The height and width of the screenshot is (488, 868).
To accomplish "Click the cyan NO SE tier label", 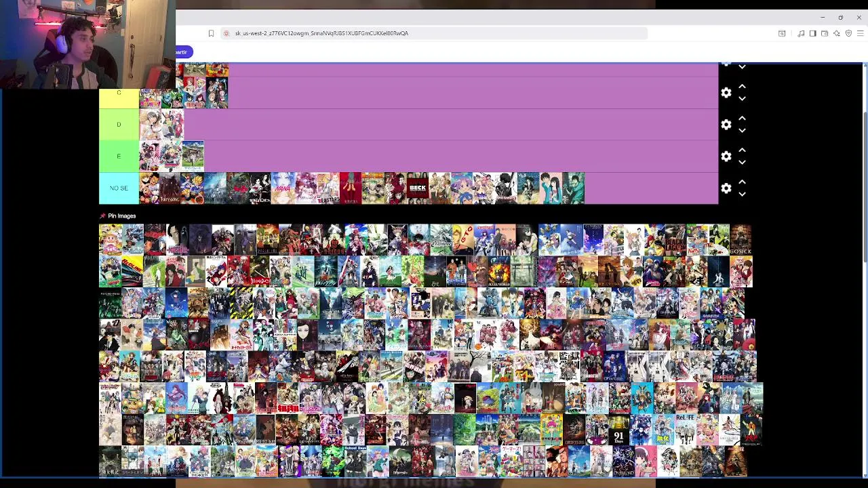I will coord(119,188).
